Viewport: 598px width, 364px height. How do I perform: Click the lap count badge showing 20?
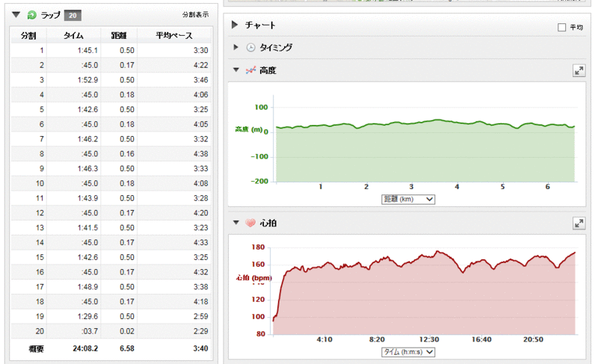coord(72,15)
